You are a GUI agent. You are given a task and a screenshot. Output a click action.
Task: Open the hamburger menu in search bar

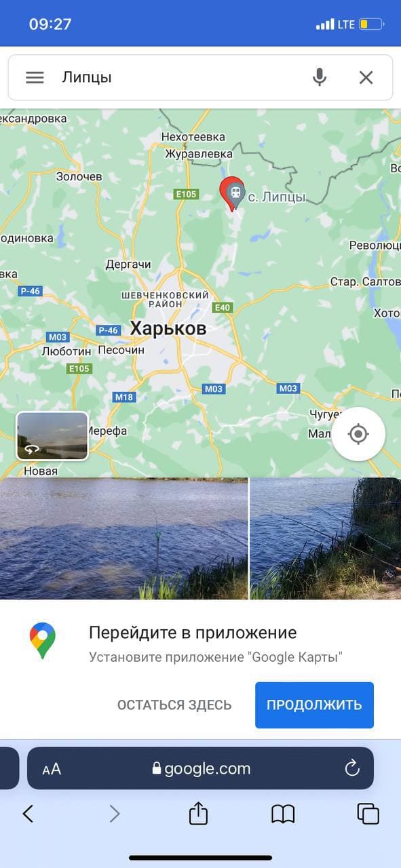coord(35,77)
